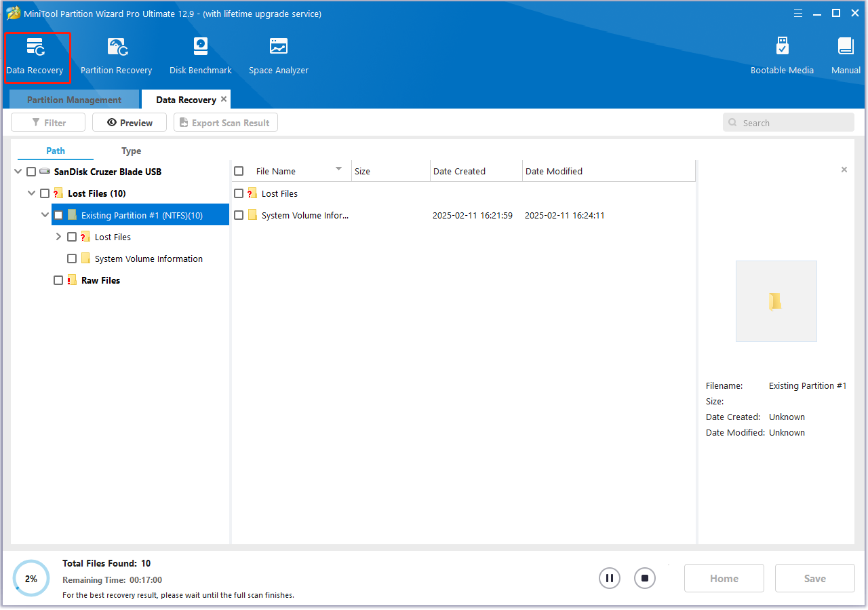The image size is (868, 610).
Task: Collapse the SanDisk Cruzer Blade USB node
Action: tap(18, 172)
